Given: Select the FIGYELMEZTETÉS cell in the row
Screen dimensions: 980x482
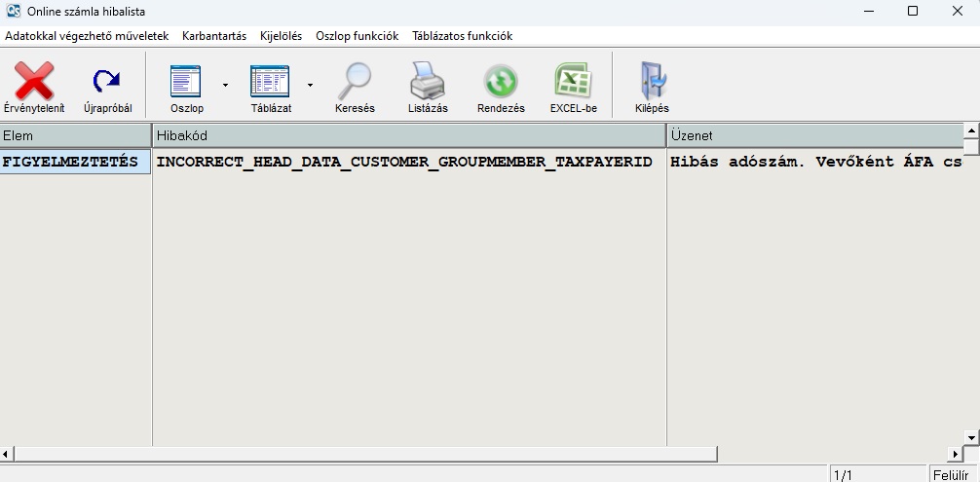Looking at the screenshot, I should [75, 162].
